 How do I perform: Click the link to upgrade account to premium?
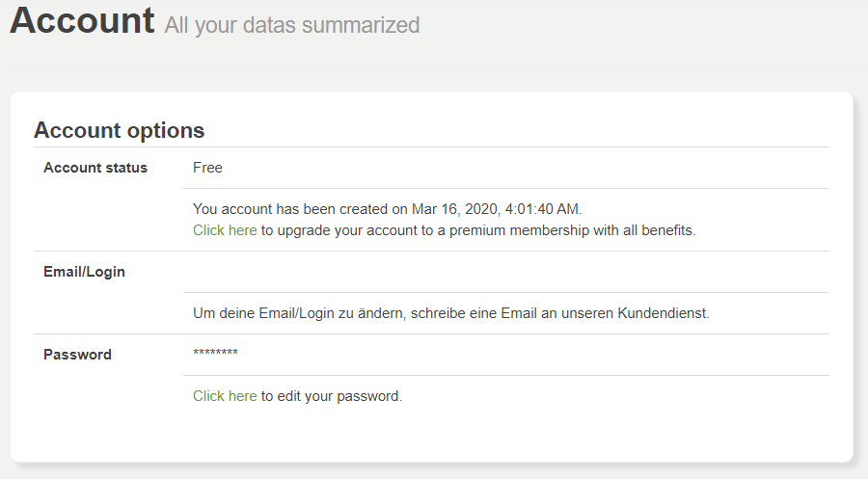[x=225, y=230]
